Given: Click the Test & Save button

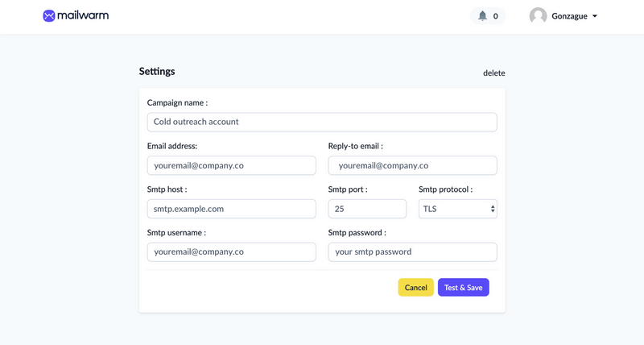Looking at the screenshot, I should [464, 288].
